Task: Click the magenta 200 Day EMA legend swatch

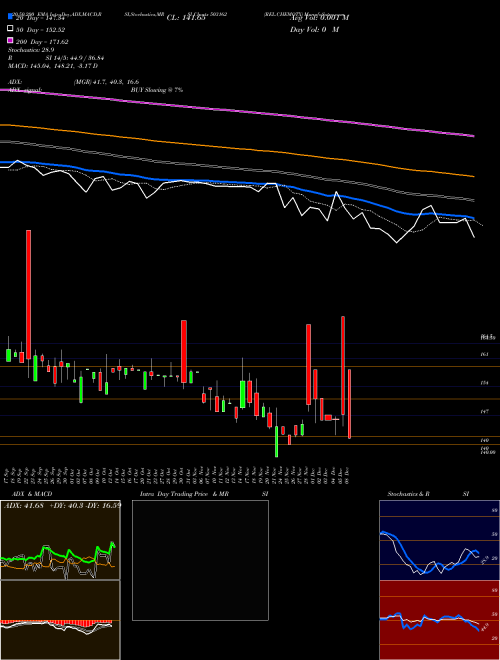Action: pyautogui.click(x=10, y=40)
